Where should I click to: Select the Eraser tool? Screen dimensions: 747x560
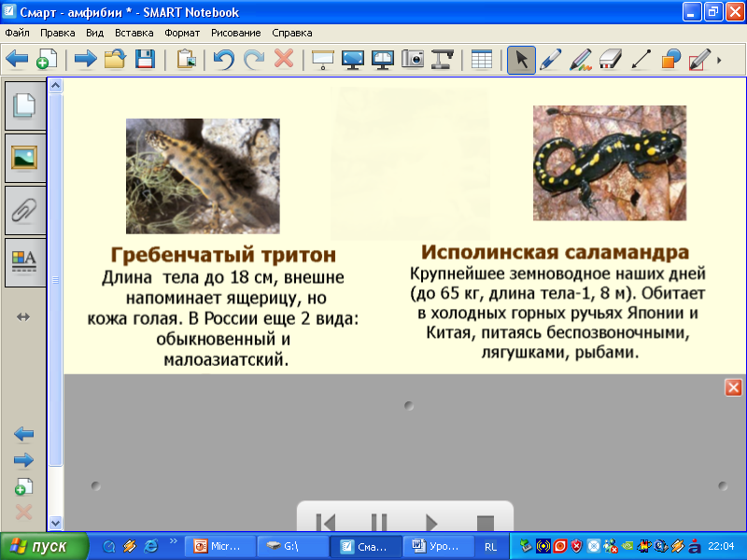coord(611,60)
